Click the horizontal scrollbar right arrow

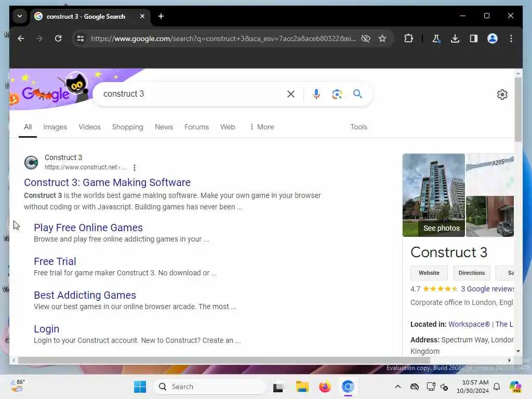coord(509,361)
